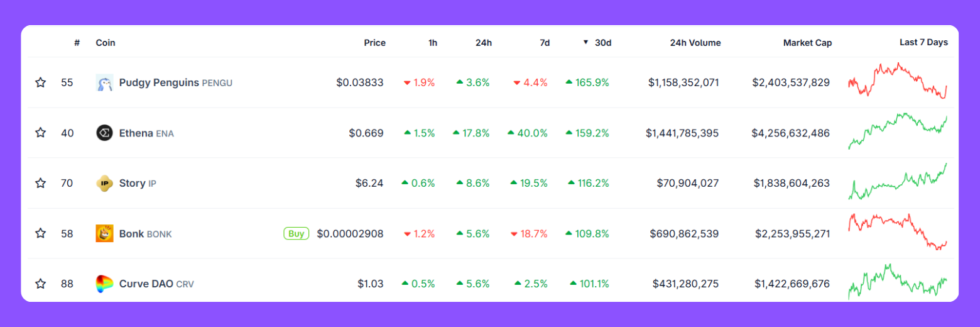This screenshot has height=327, width=980.
Task: Click the Story IP coin logo
Action: coord(104,183)
